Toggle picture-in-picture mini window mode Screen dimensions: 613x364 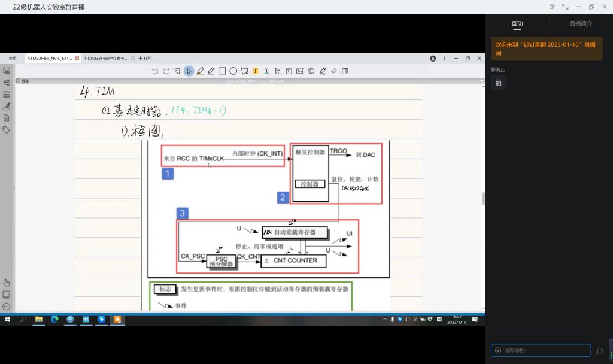(552, 7)
